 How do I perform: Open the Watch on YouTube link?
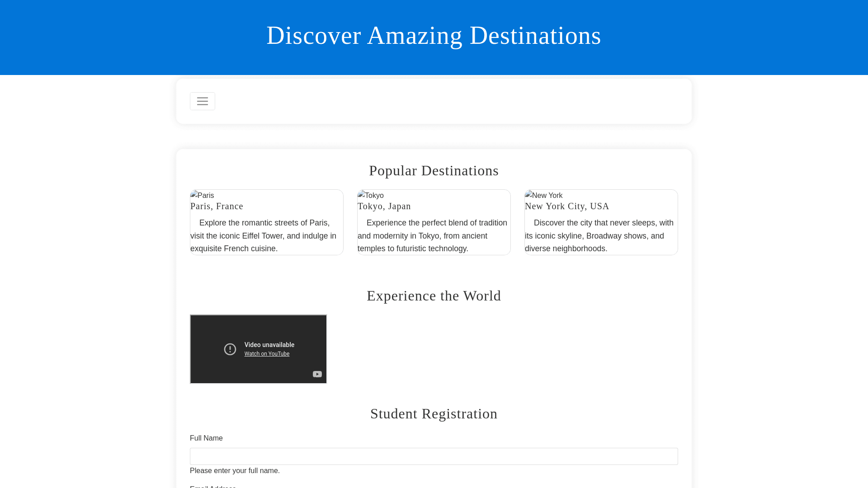[x=267, y=354]
